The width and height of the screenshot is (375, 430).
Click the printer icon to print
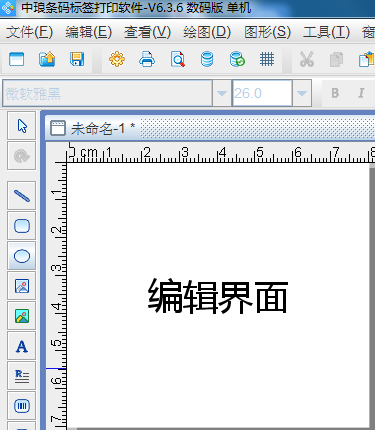[x=147, y=60]
